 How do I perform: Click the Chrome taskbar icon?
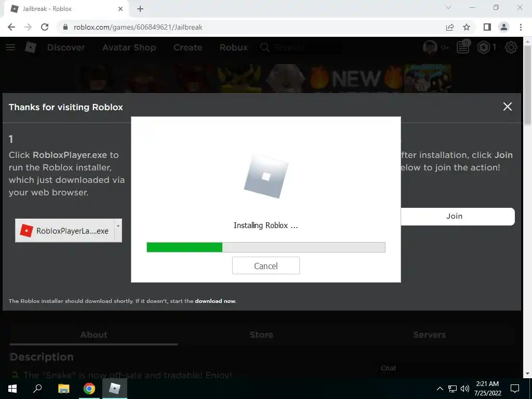point(89,389)
